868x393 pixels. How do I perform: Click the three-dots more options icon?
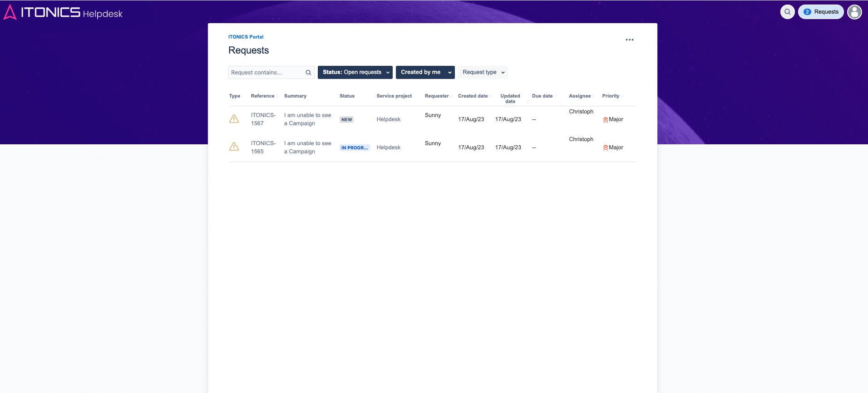pyautogui.click(x=629, y=40)
